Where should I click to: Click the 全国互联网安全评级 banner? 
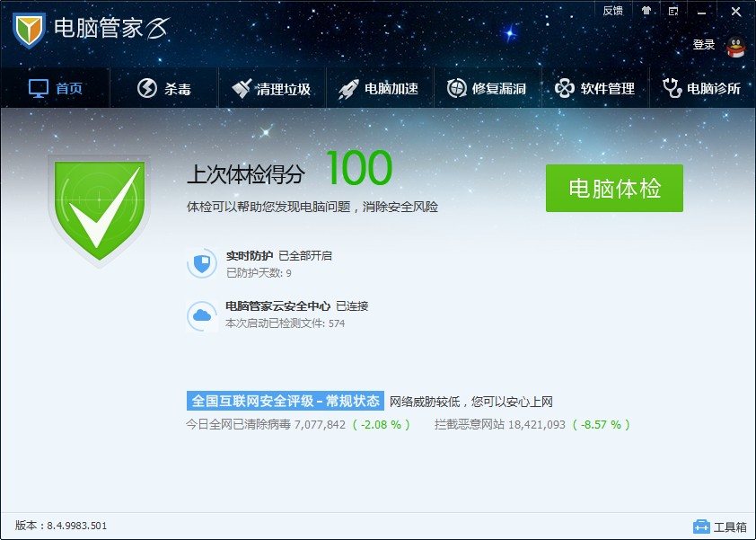(286, 401)
